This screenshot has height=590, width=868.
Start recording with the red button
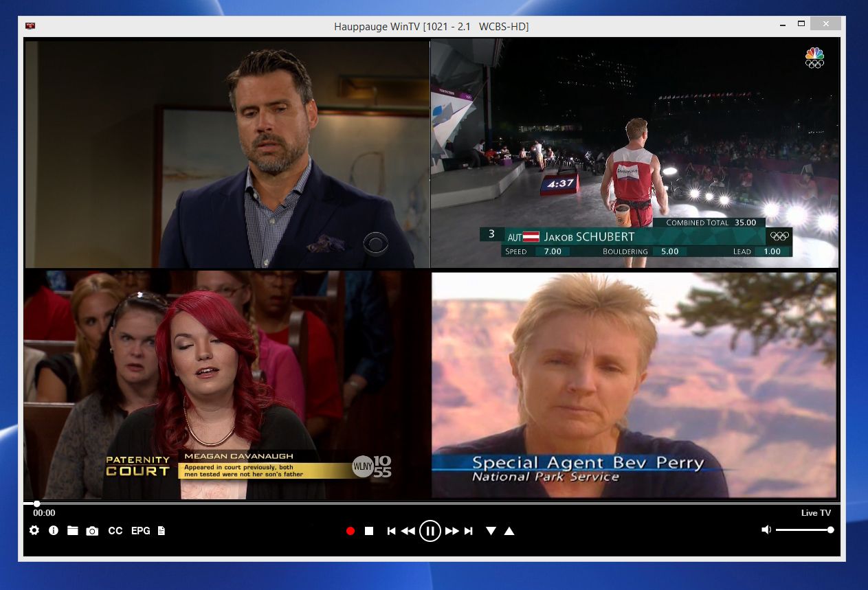[x=350, y=531]
